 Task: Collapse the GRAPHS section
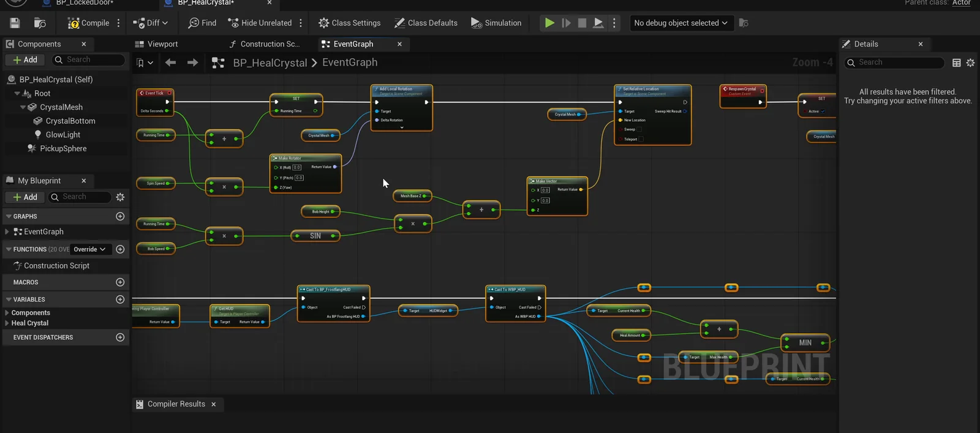(9, 216)
